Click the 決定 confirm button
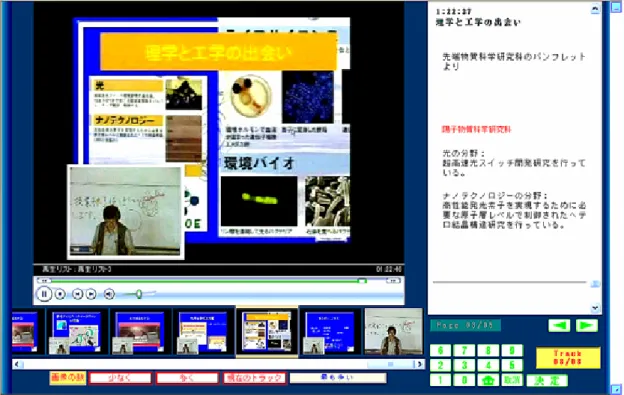The image size is (624, 395). pyautogui.click(x=547, y=380)
